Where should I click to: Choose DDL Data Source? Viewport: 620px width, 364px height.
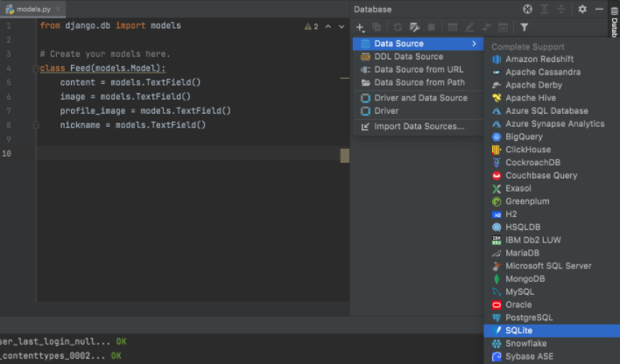[418, 57]
